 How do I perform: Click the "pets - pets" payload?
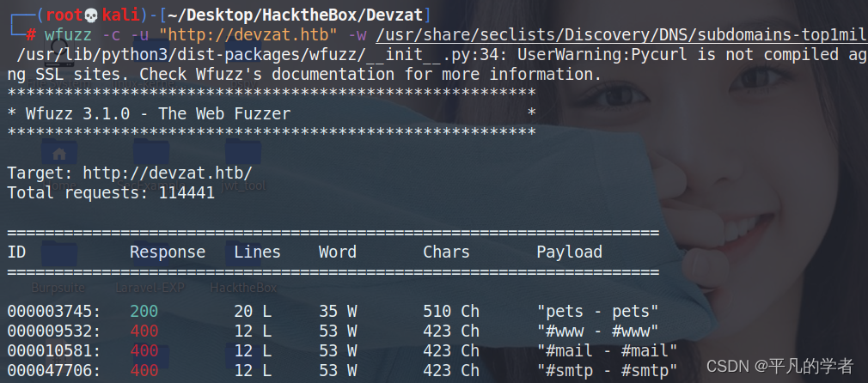[x=598, y=312]
